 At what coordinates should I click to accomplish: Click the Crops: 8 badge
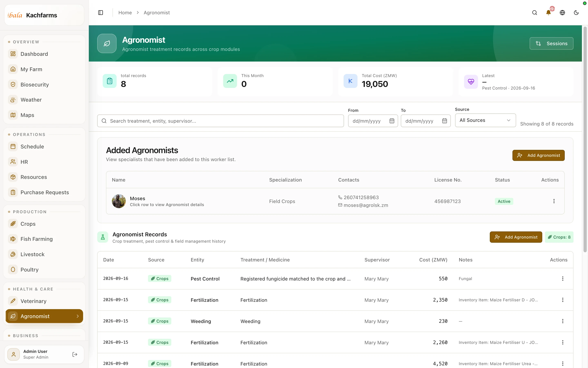click(559, 237)
